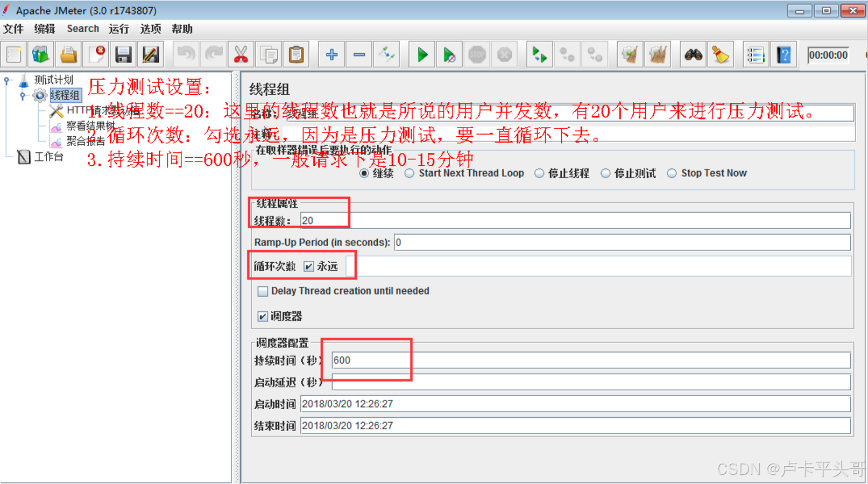Click the loop count number field
This screenshot has width=868, height=484.
(x=598, y=266)
